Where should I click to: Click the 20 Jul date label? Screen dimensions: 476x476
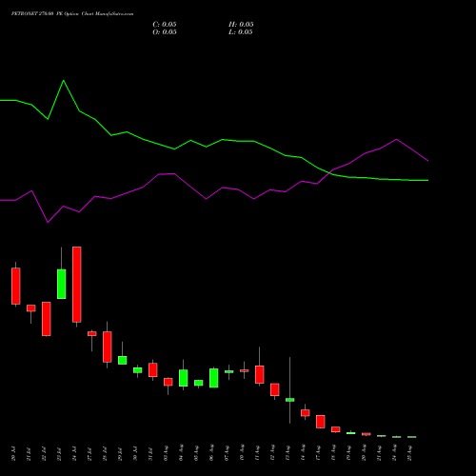13,453
